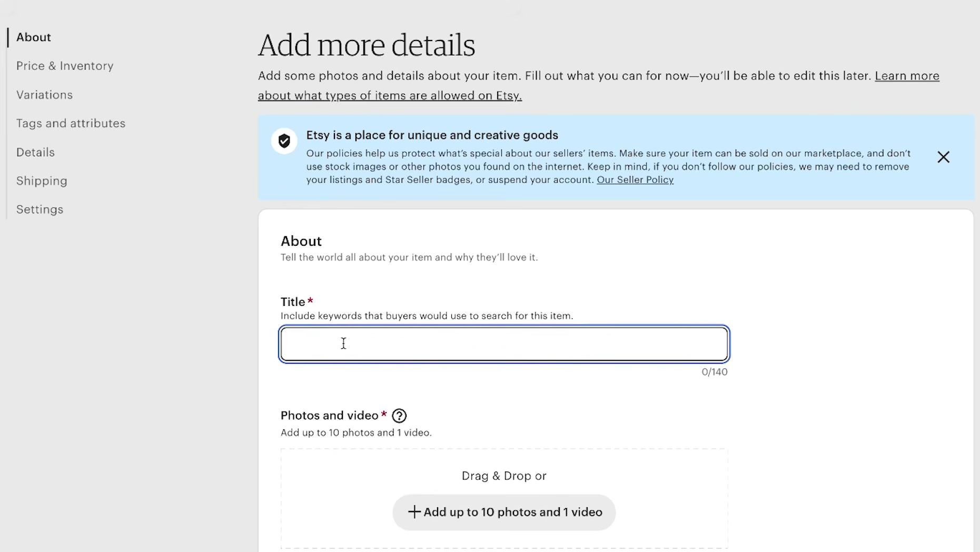980x552 pixels.
Task: Open the Our Seller Policy link
Action: coord(635,180)
